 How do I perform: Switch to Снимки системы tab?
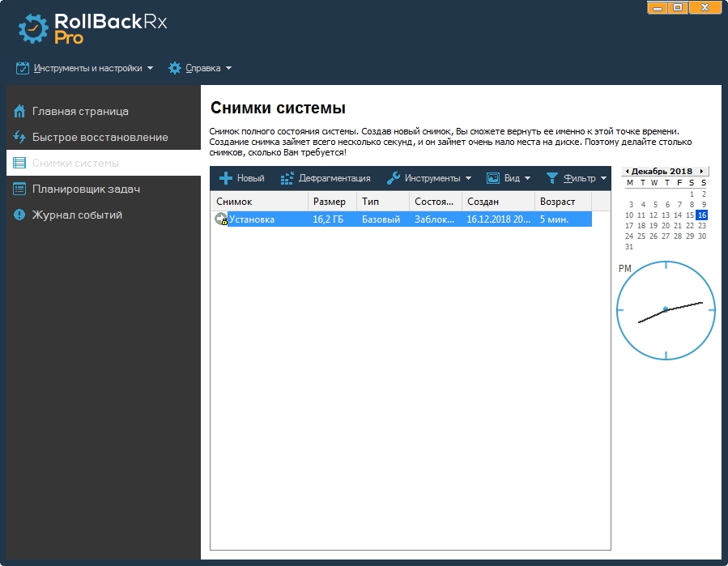tap(75, 164)
